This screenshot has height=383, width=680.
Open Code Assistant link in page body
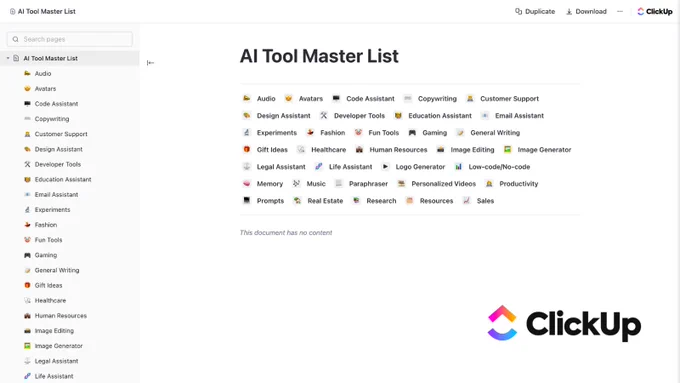(x=370, y=98)
